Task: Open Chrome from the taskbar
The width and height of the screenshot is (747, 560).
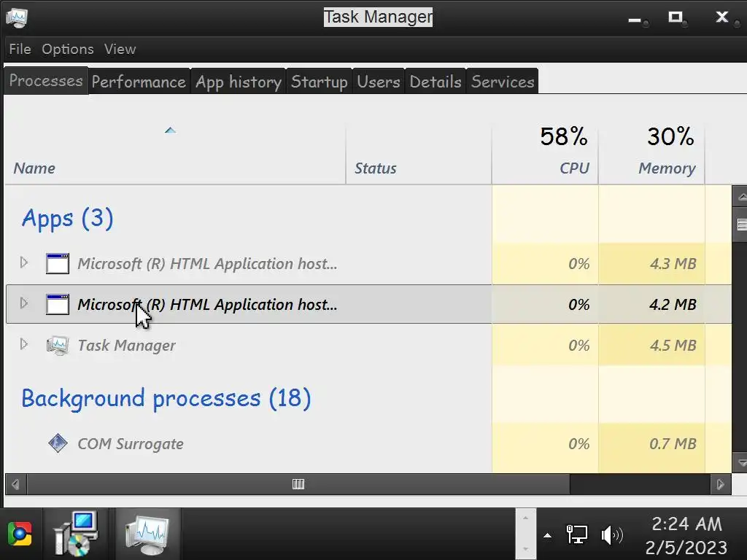Action: coord(20,534)
